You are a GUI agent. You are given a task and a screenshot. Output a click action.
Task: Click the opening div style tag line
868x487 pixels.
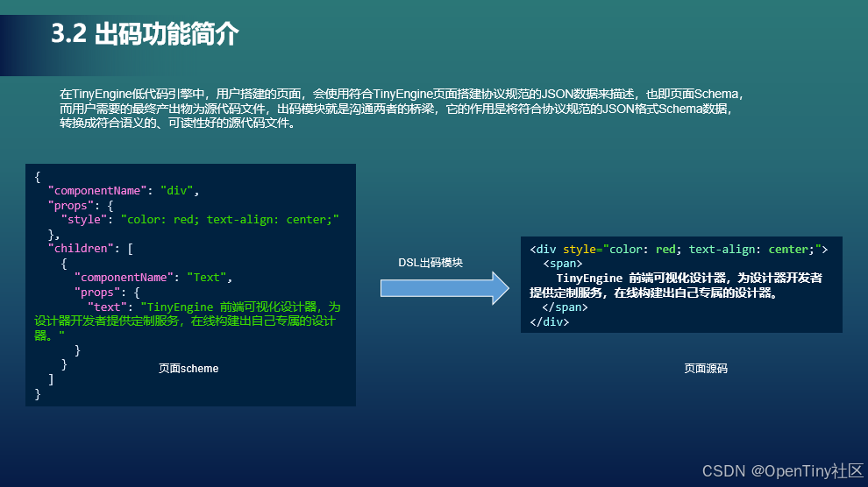pos(679,250)
